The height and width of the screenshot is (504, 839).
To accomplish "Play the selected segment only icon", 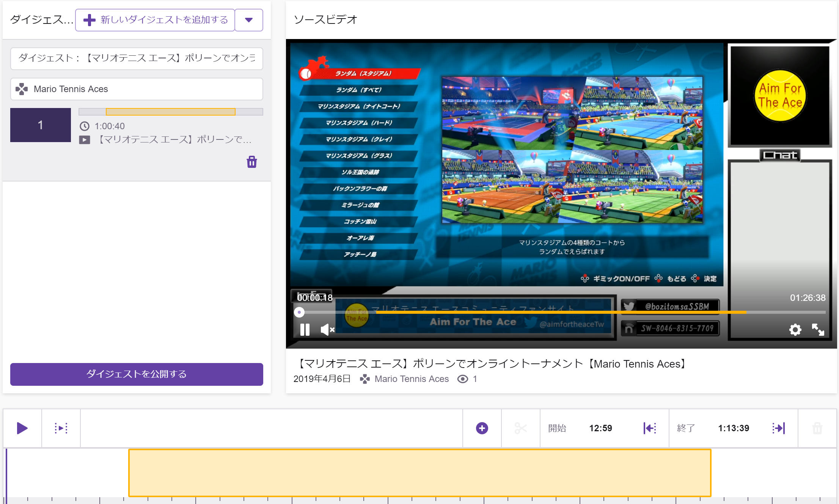I will 61,428.
